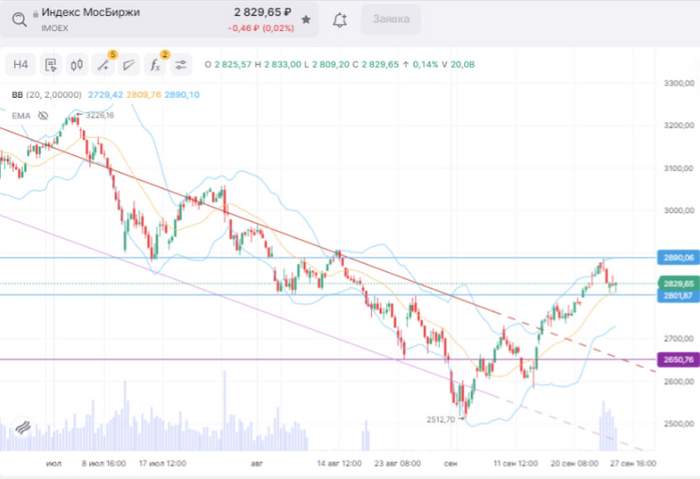Open the drawing tools icon
Viewport: 700px width, 479px height.
coord(103,65)
